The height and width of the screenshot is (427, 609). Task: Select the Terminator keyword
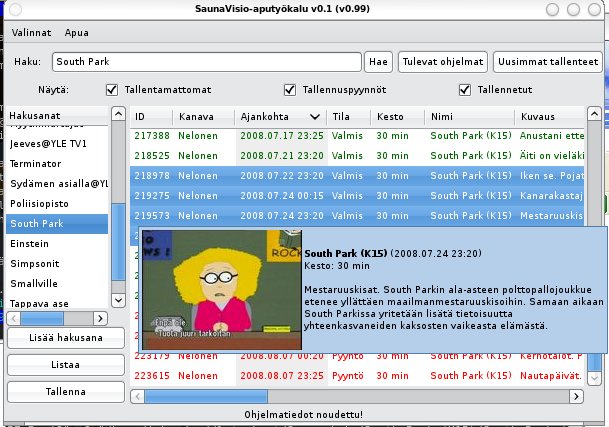[57, 164]
